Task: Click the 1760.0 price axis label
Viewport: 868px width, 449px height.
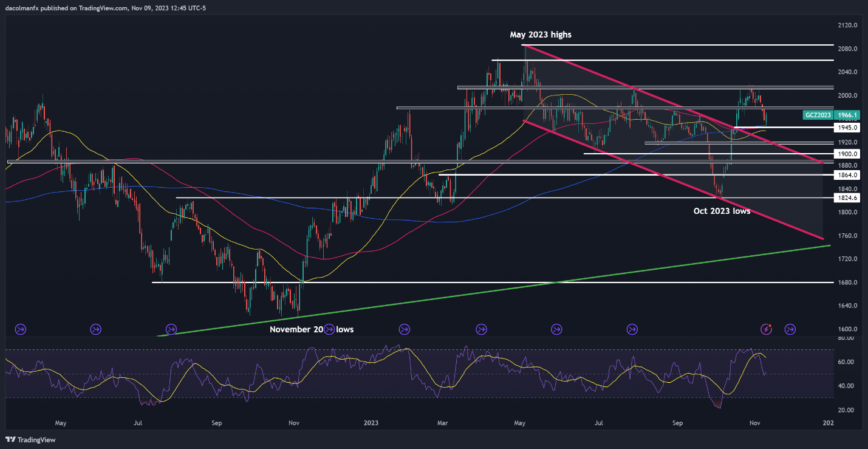Action: tap(847, 236)
